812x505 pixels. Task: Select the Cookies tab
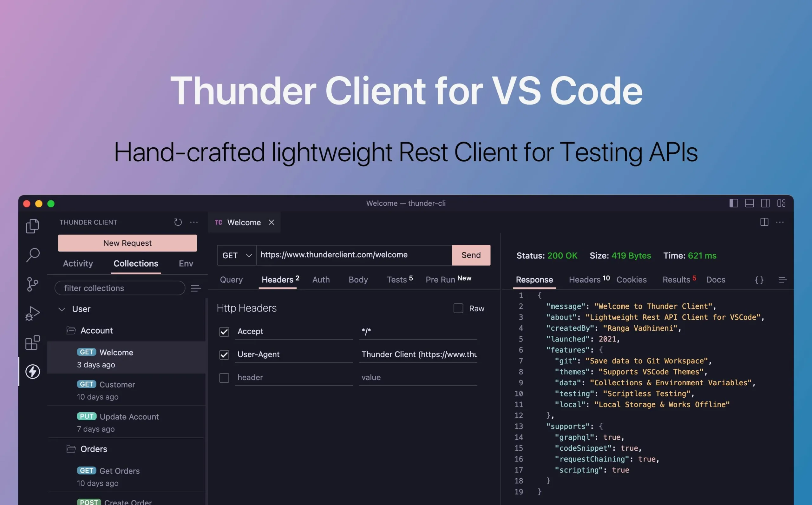click(632, 280)
